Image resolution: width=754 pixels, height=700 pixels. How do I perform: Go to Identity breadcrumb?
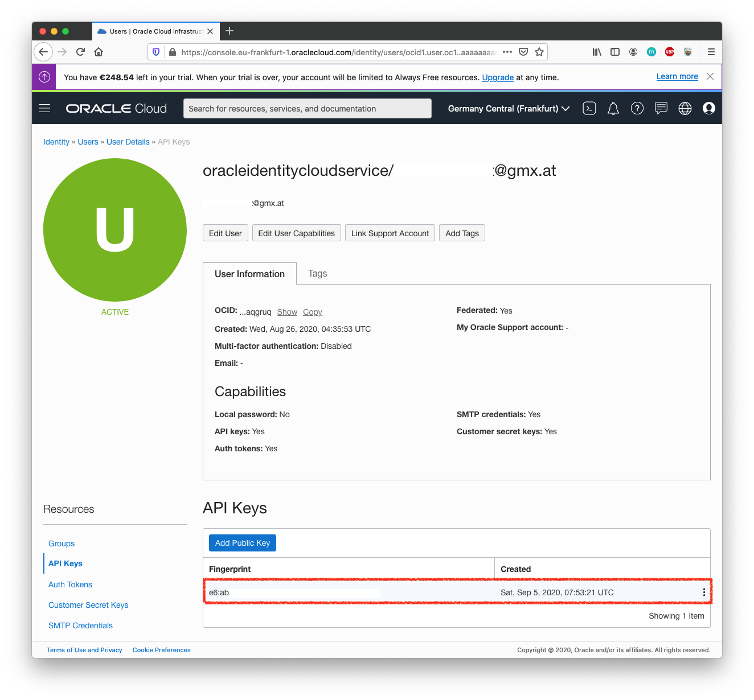56,142
